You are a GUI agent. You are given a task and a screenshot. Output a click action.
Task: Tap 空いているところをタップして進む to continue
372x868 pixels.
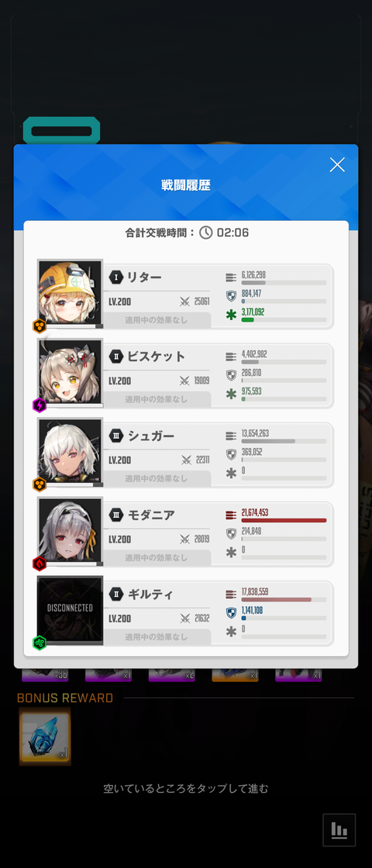pyautogui.click(x=186, y=788)
